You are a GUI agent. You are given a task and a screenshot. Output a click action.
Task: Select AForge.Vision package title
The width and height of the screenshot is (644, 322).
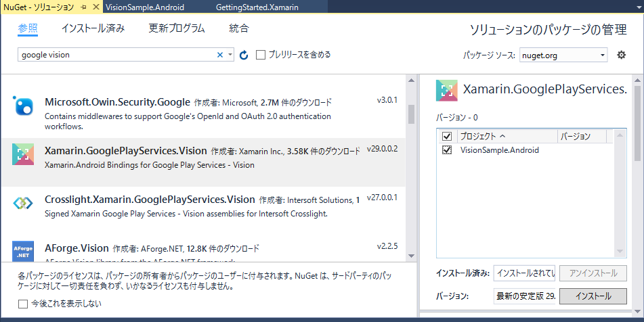77,248
